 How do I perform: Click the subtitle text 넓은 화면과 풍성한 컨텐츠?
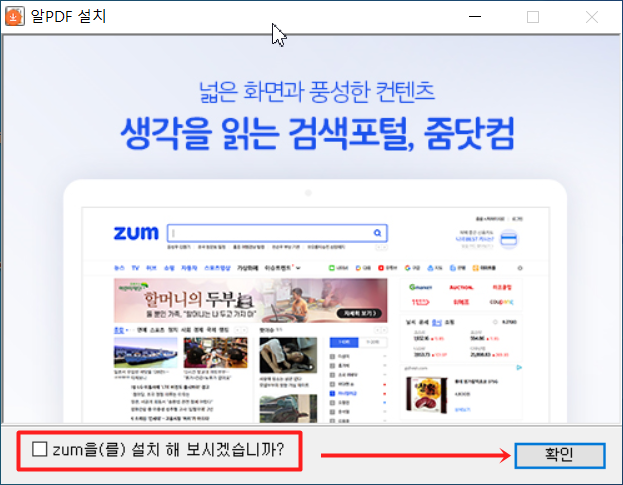(317, 92)
